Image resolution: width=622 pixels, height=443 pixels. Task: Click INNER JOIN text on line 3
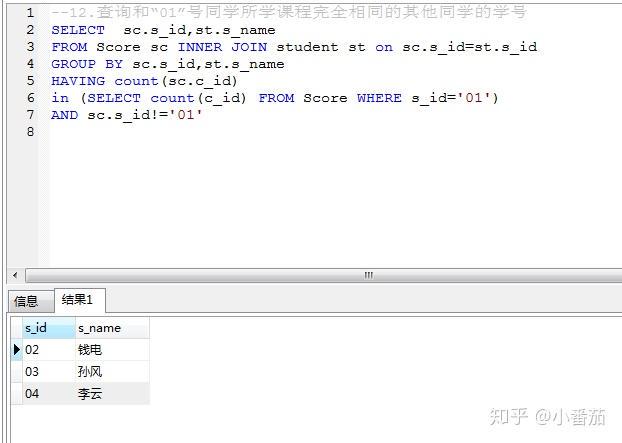[222, 47]
